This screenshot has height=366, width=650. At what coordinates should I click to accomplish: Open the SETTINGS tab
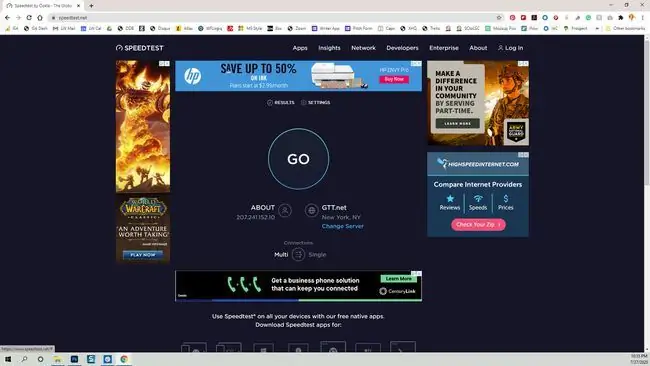(315, 102)
